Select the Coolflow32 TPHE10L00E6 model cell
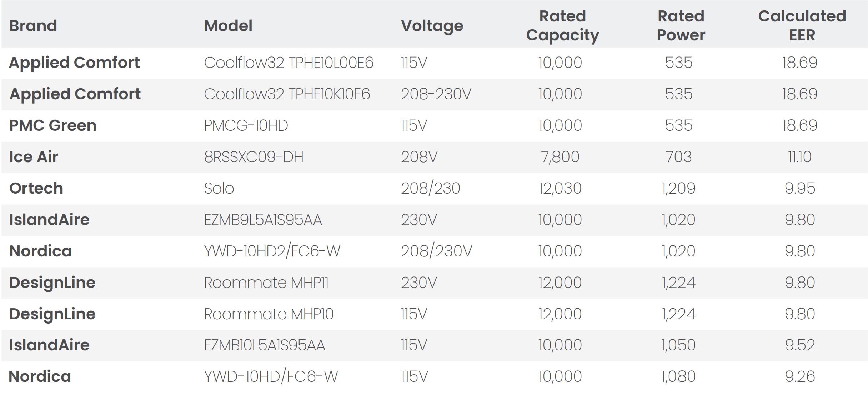Screen dimensions: 868x394 289,63
